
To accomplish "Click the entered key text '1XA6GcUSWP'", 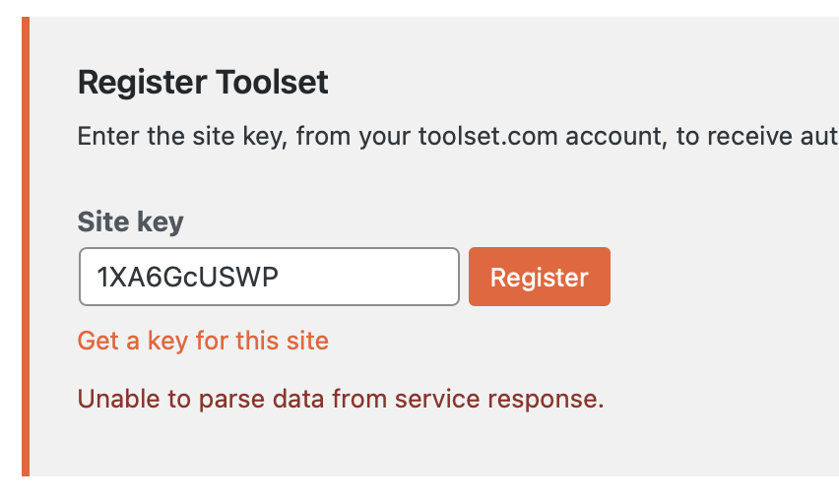I will (x=187, y=278).
